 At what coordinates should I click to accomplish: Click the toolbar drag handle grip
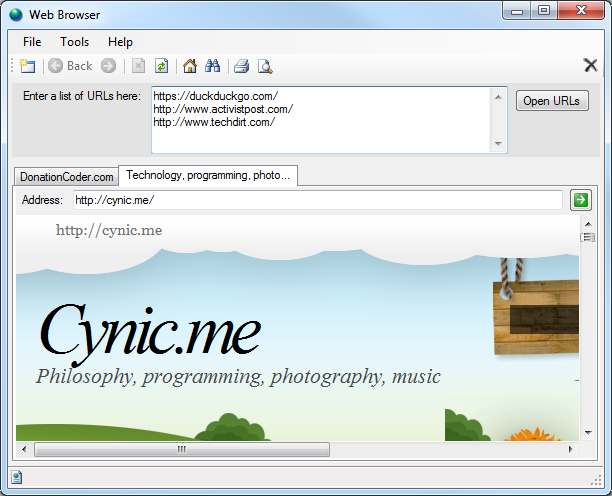(12, 66)
